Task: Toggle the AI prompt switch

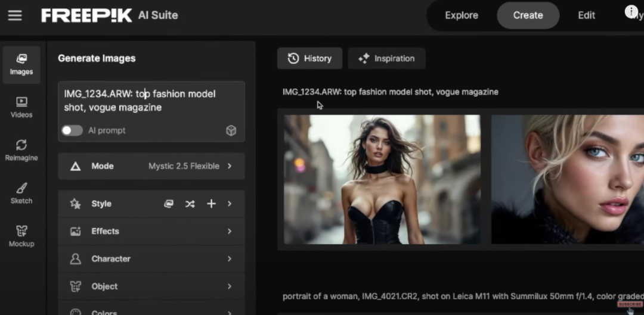Action: [x=72, y=130]
